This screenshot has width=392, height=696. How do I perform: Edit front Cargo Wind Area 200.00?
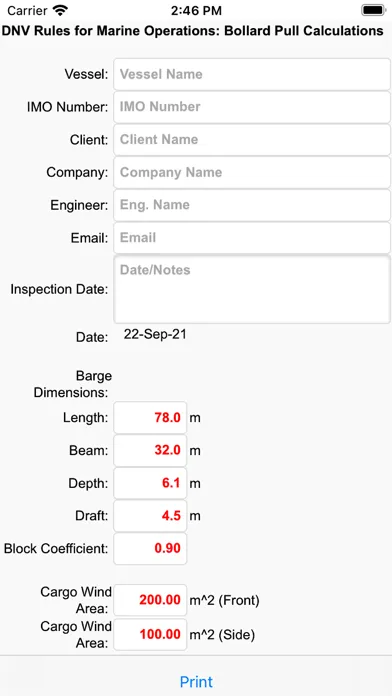point(150,600)
